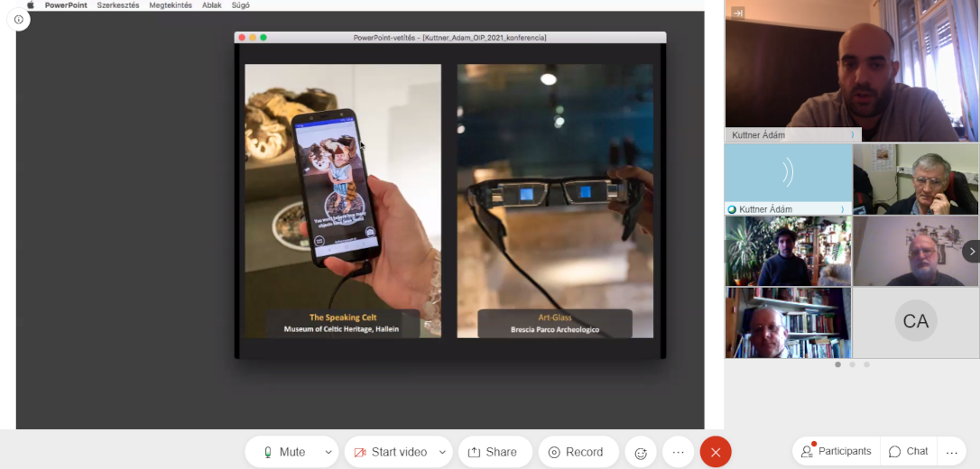Image resolution: width=980 pixels, height=469 pixels.
Task: Click the 'Art-Glass' caption
Action: tap(555, 317)
